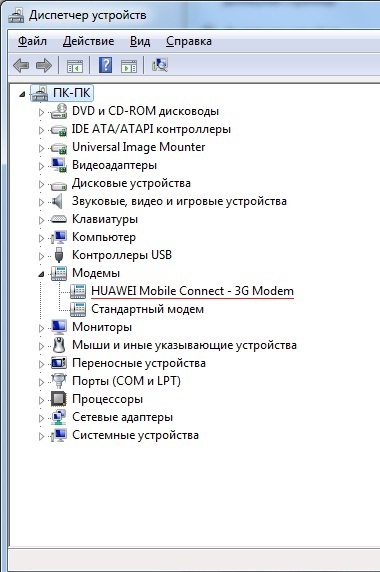Open the Действие menu

(88, 41)
